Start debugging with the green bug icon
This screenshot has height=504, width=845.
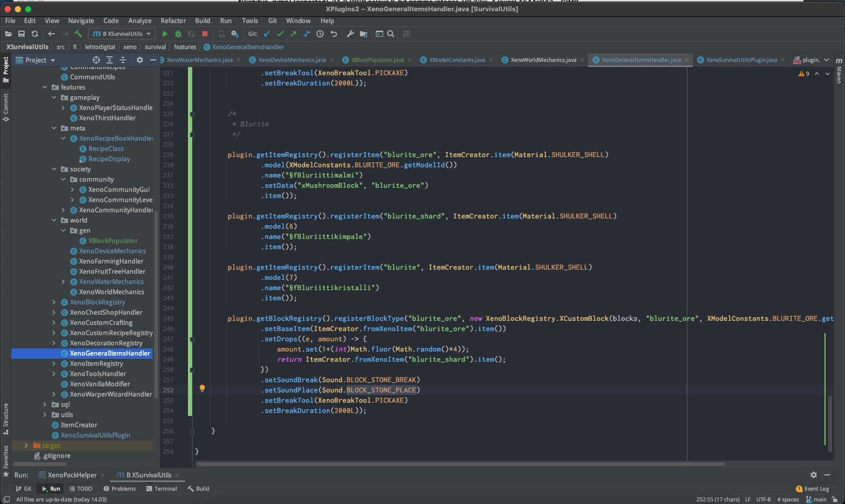click(178, 34)
